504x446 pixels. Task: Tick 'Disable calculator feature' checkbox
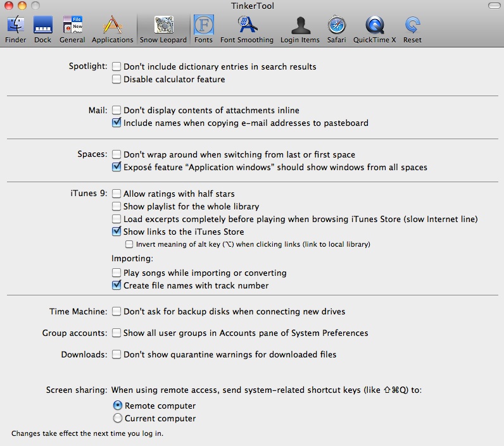[x=117, y=79]
